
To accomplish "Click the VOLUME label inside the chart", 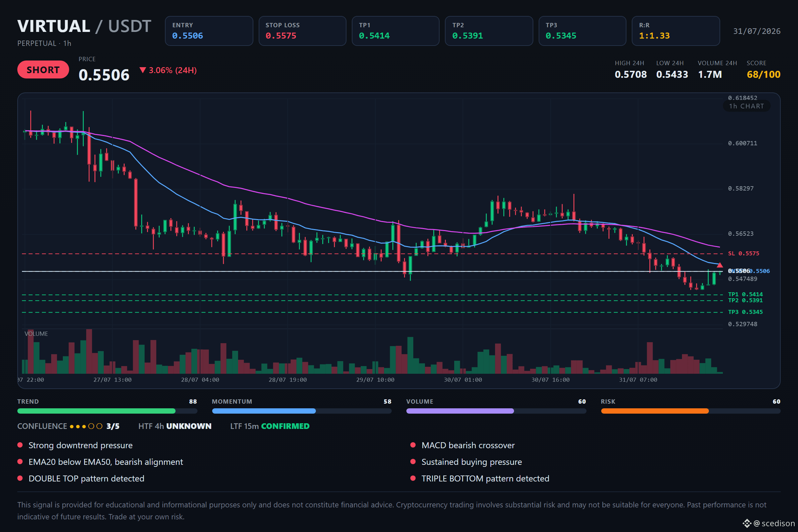I will click(36, 334).
